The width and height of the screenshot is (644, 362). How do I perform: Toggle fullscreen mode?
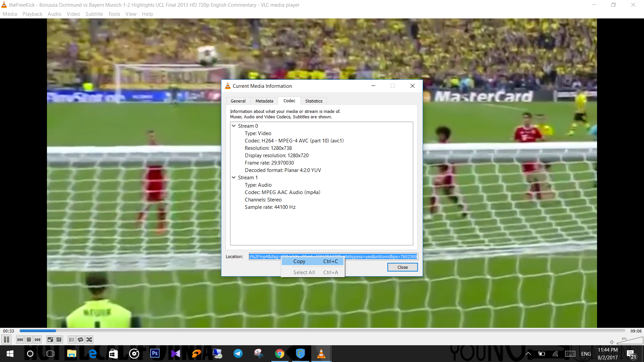50,339
